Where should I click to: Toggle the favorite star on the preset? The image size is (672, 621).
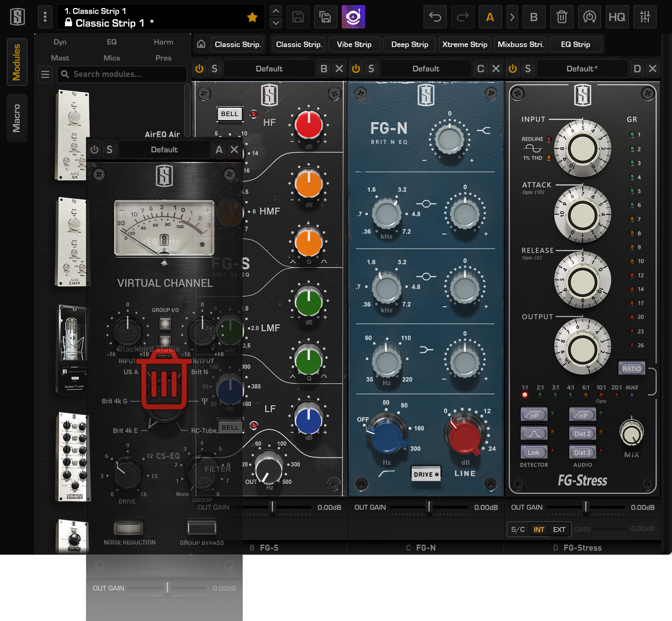coord(252,17)
